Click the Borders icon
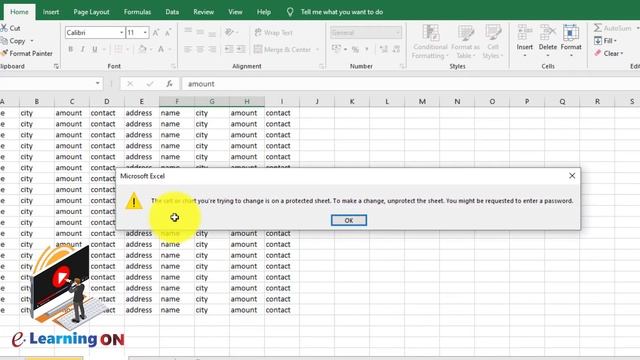The width and height of the screenshot is (640, 360). 118,49
